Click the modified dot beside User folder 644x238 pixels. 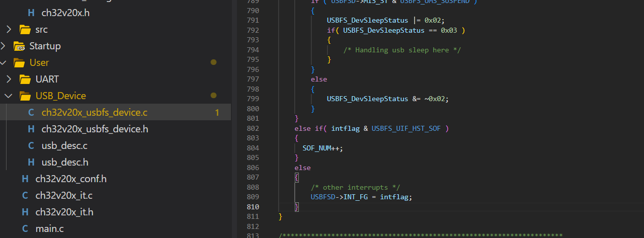pyautogui.click(x=213, y=62)
